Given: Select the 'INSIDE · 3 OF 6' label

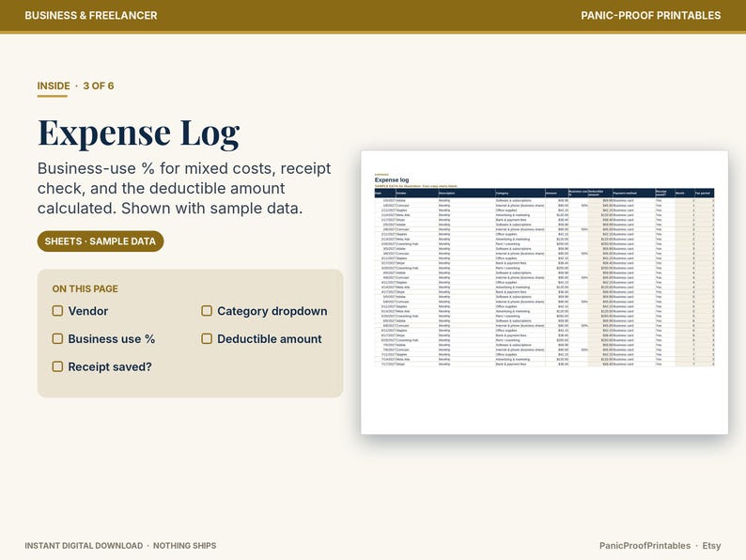Looking at the screenshot, I should 76,86.
